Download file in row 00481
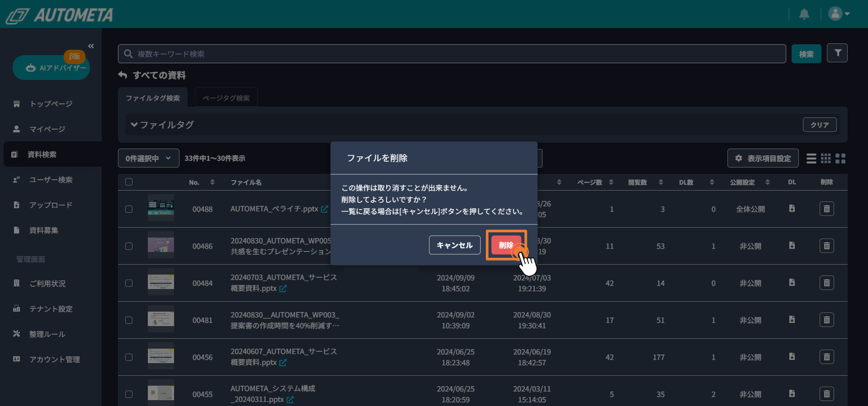 [x=792, y=320]
